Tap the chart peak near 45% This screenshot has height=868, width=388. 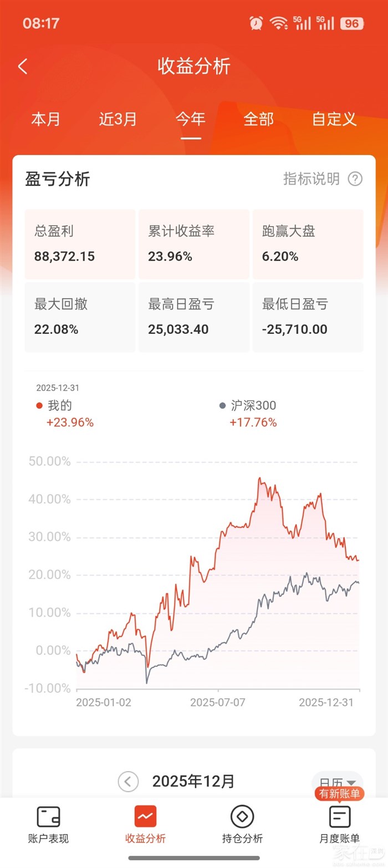259,478
